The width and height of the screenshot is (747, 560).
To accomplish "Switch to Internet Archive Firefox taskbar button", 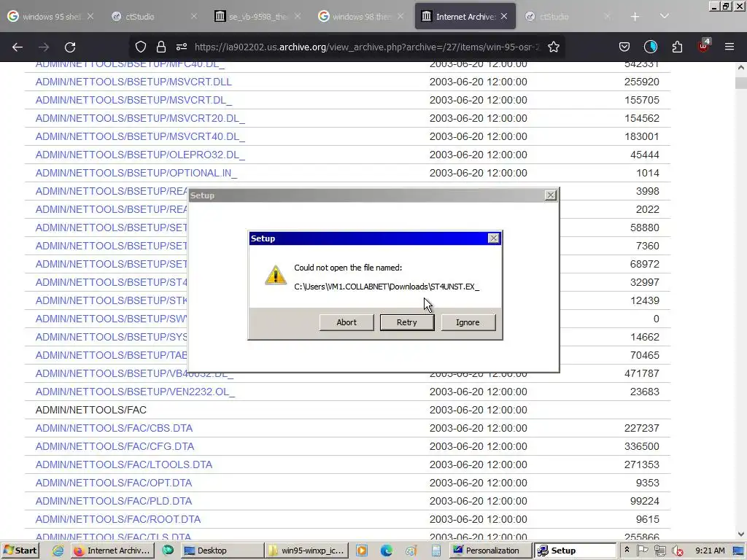I will click(x=112, y=551).
